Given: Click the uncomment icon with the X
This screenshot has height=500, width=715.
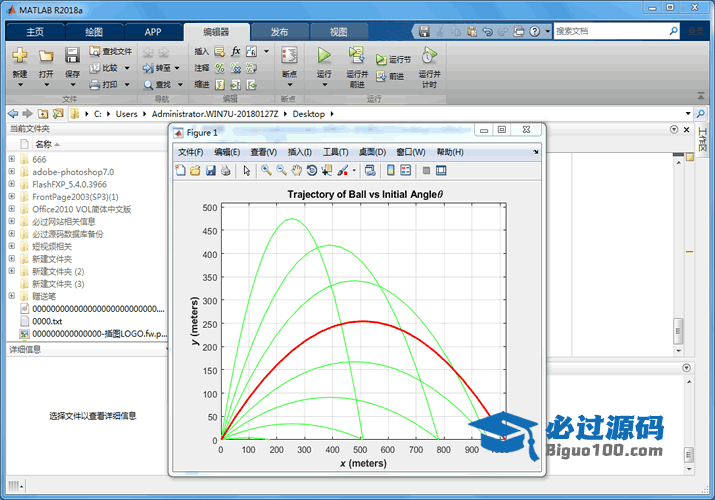Looking at the screenshot, I should [x=236, y=68].
